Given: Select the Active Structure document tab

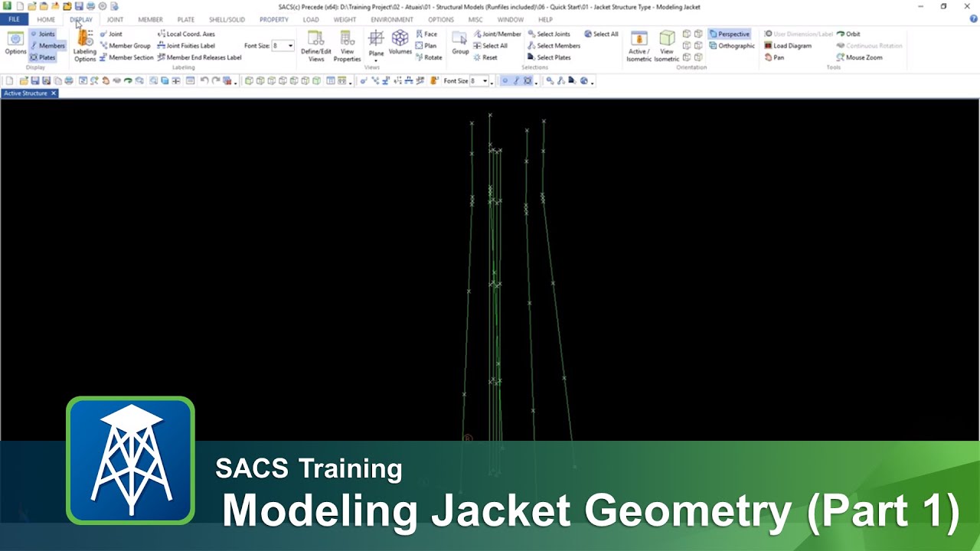Looking at the screenshot, I should coord(25,93).
